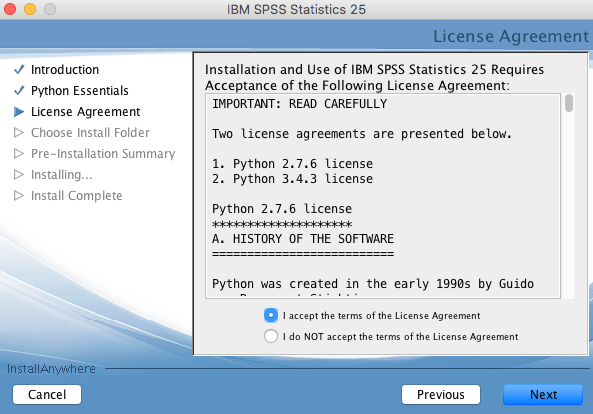
Task: Click the triangle icon beside Pre-Installation Summary
Action: pyautogui.click(x=19, y=154)
